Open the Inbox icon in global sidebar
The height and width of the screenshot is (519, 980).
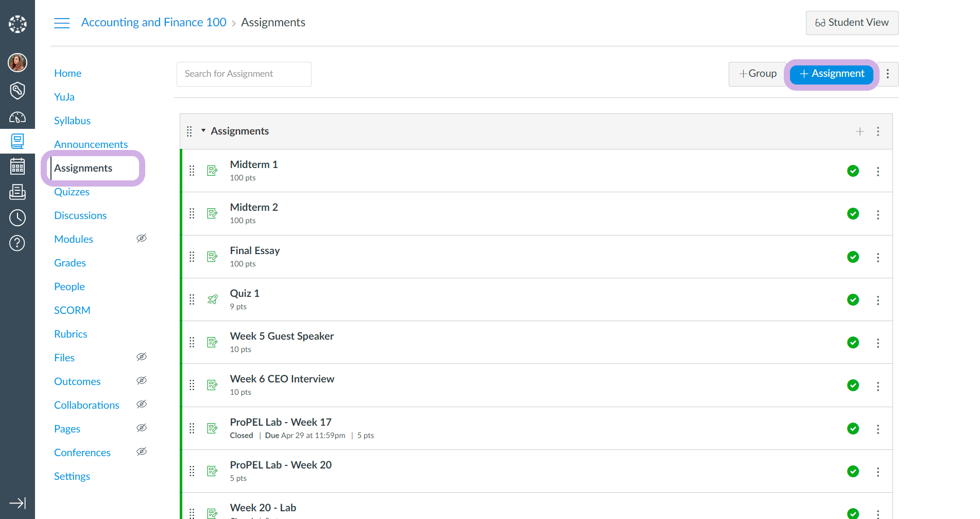click(17, 192)
